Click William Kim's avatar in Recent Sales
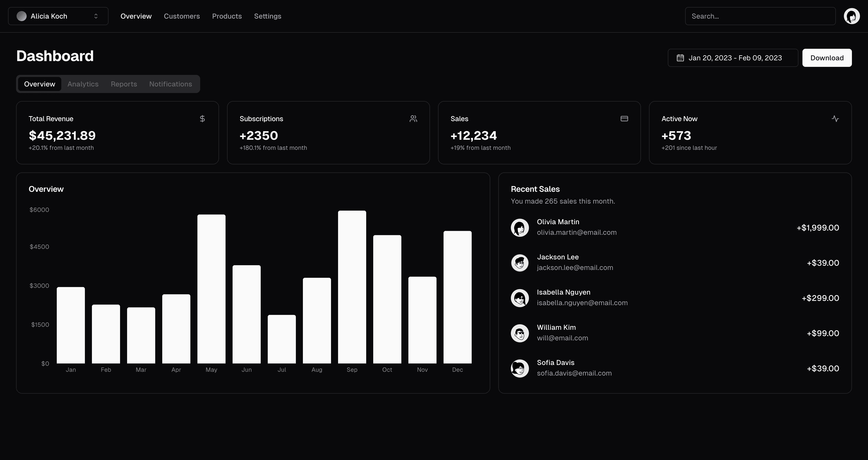The width and height of the screenshot is (868, 460). (x=520, y=333)
